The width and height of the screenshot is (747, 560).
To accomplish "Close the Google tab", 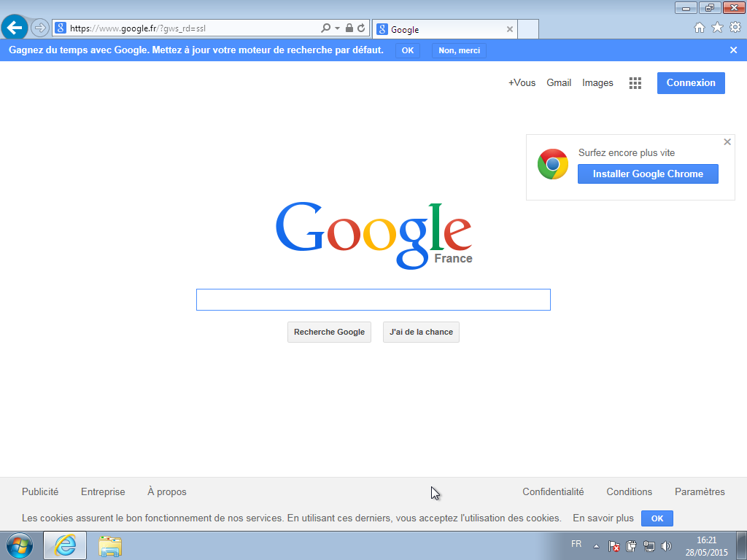I will point(510,29).
